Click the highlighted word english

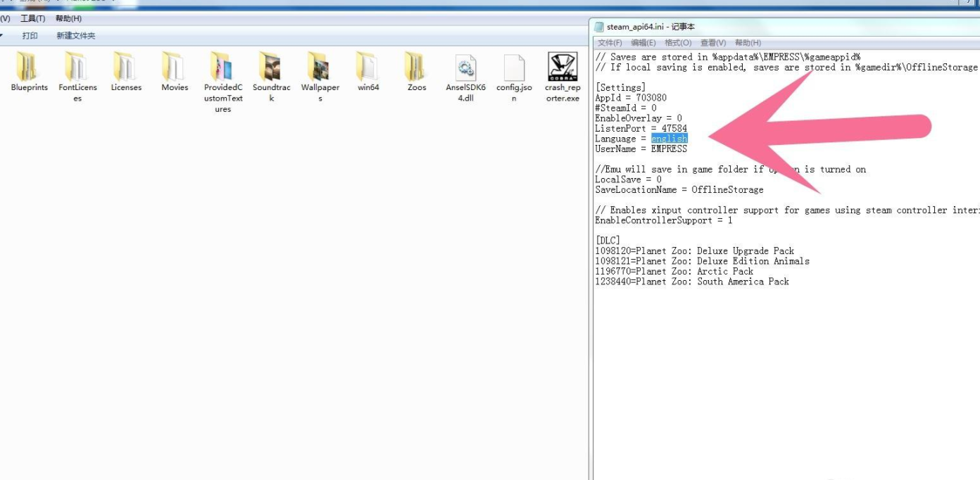click(x=669, y=139)
